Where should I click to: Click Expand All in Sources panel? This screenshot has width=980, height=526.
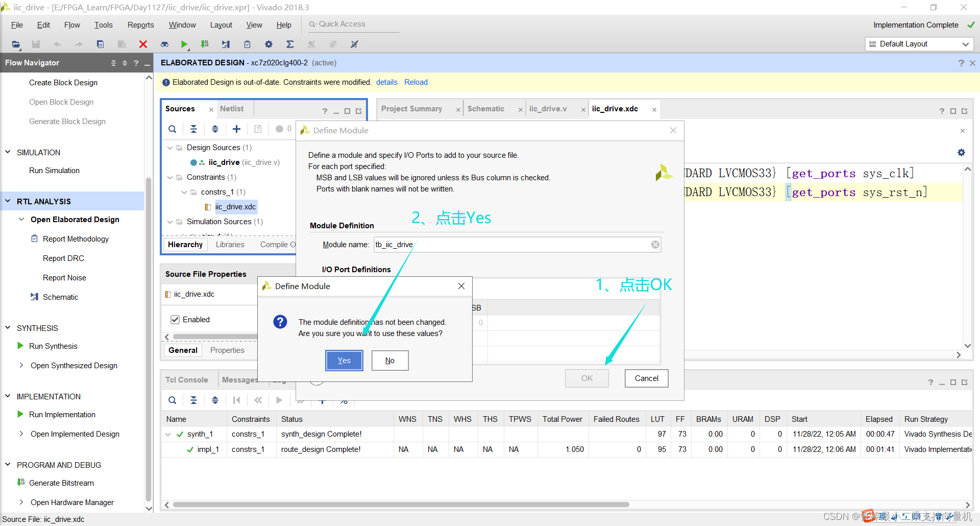[215, 129]
